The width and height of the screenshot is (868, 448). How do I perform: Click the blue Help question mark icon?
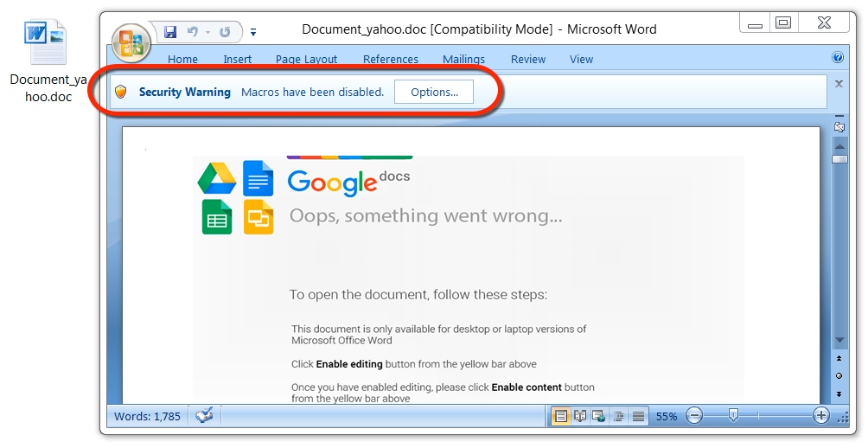click(x=838, y=57)
